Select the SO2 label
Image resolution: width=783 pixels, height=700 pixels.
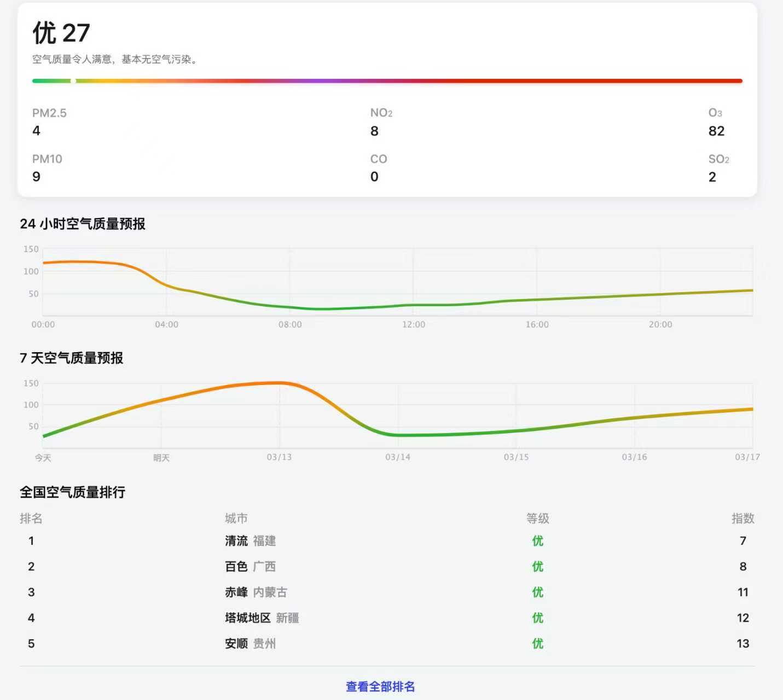(x=719, y=159)
